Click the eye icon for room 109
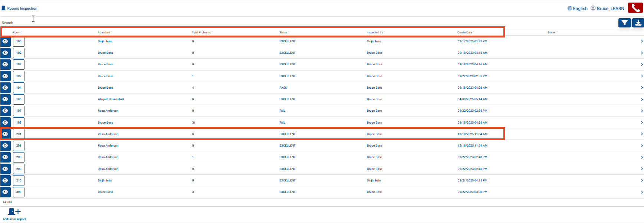644x223 pixels. pyautogui.click(x=5, y=122)
